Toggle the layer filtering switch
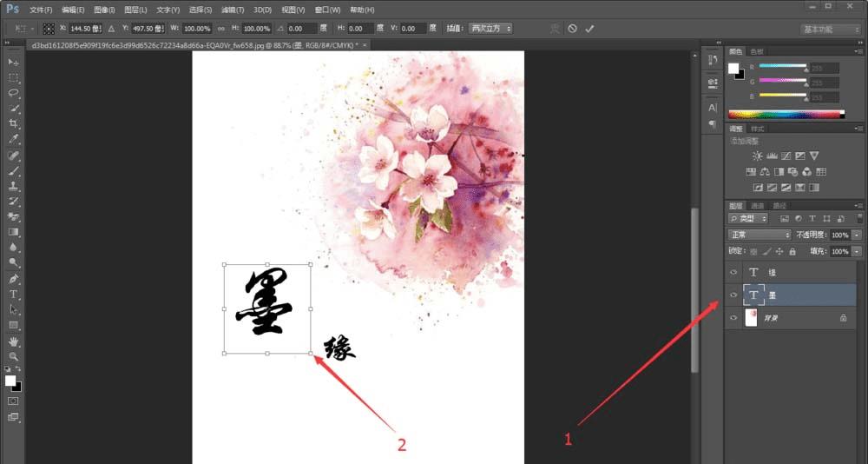The width and height of the screenshot is (868, 464). pos(859,218)
